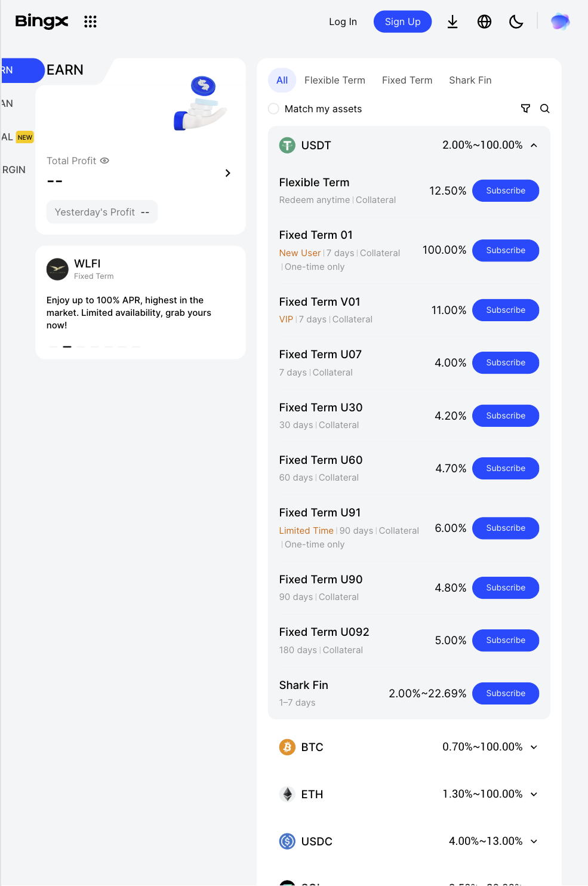Screen dimensions: 588x886
Task: Click the download app icon
Action: pos(452,22)
